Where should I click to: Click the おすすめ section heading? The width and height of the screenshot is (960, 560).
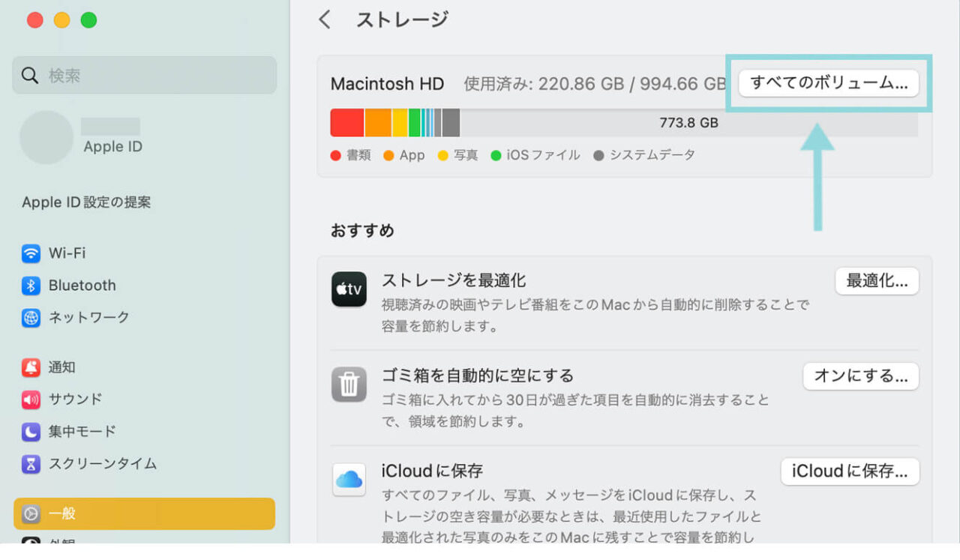(362, 230)
